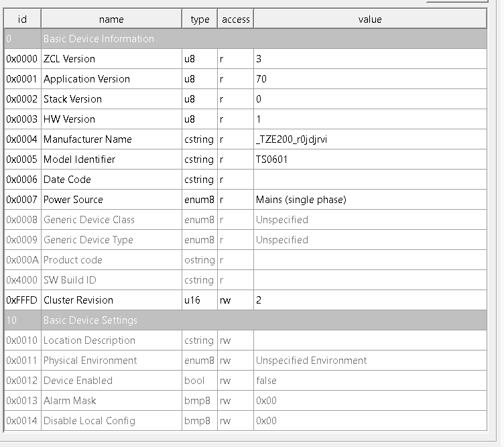Click the 'Mains (single phase)' value
Image resolution: width=504 pixels, height=447 pixels.
point(301,200)
